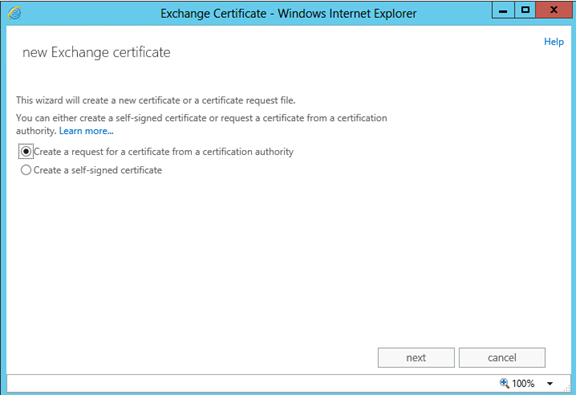Click the 'Create a self-signed certificate' label
The height and width of the screenshot is (395, 576).
pos(98,170)
